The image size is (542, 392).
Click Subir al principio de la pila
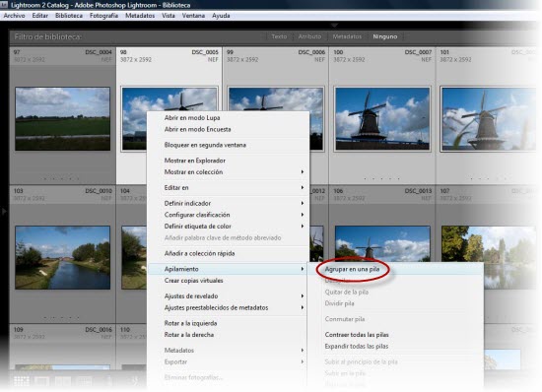[x=361, y=361]
